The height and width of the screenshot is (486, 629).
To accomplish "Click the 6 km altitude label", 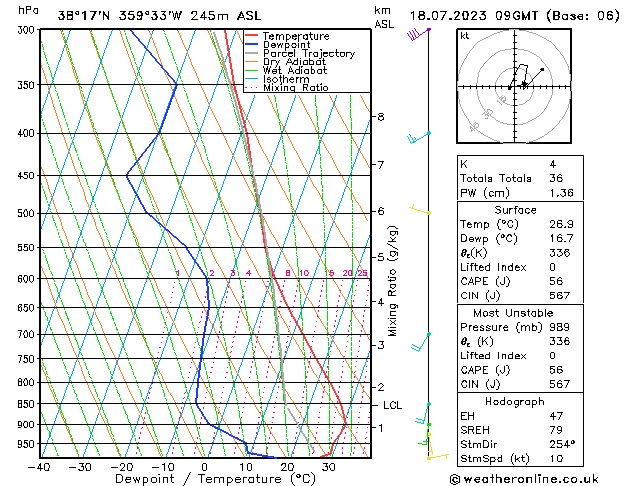I will point(381,211).
